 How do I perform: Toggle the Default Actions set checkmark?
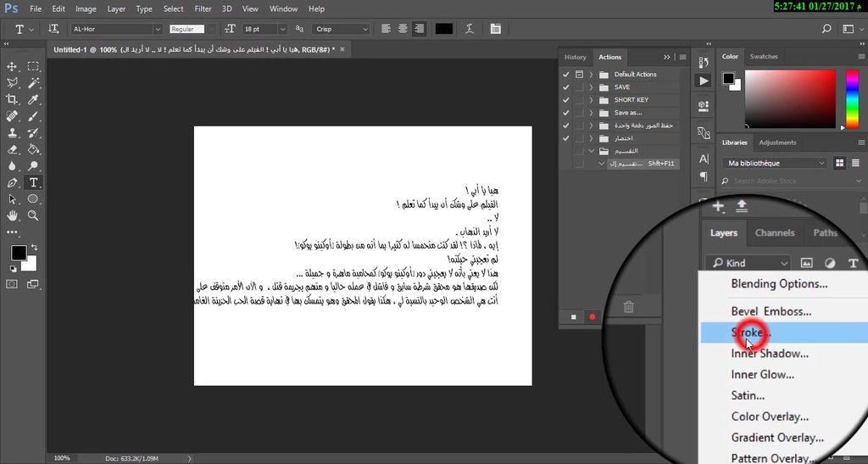coord(565,74)
